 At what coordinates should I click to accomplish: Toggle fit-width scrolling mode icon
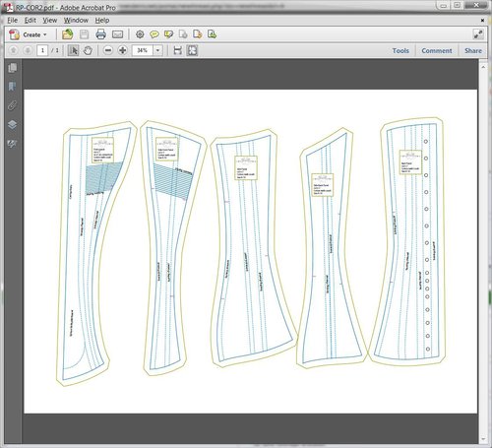click(x=177, y=50)
